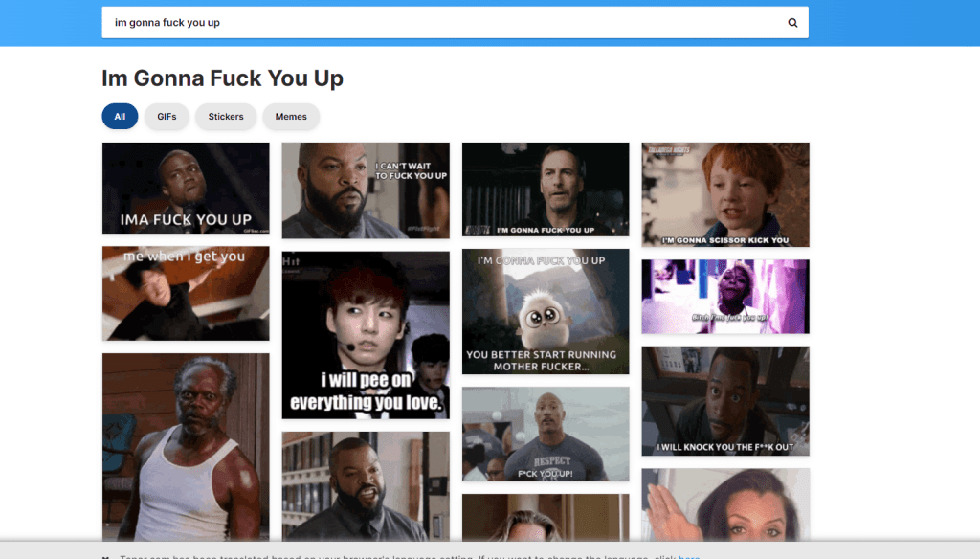Switch to the GIFs filter
This screenshot has width=980, height=559.
tap(167, 117)
